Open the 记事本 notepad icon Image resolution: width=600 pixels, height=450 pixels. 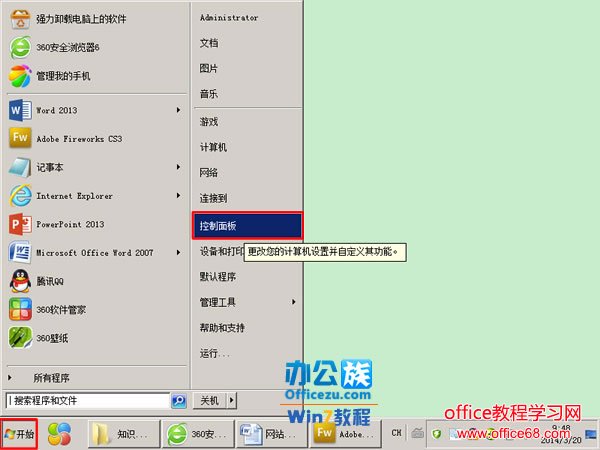(x=20, y=167)
